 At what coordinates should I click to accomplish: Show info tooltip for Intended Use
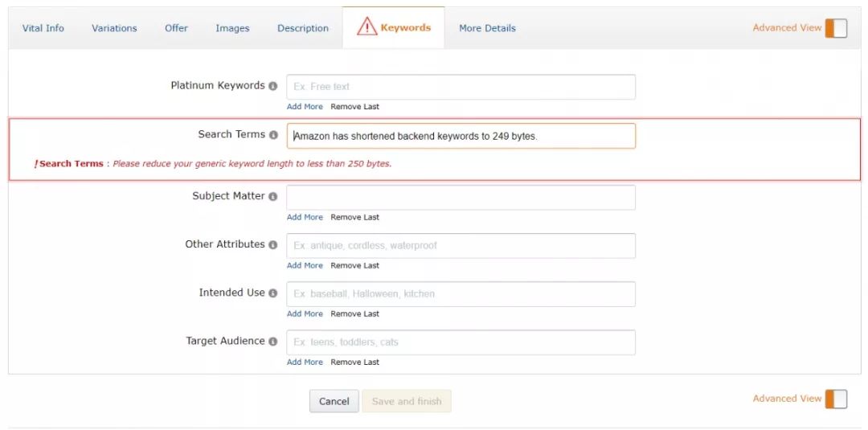(x=273, y=293)
